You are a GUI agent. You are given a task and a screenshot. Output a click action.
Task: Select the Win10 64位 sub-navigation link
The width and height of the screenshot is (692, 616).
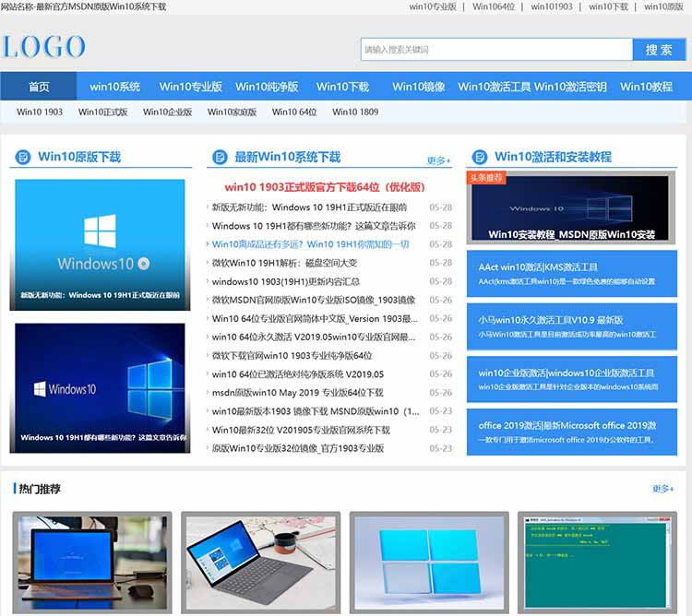[x=294, y=112]
